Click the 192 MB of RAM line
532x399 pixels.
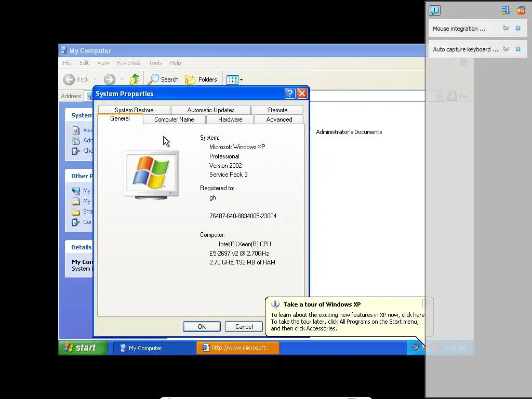click(242, 262)
